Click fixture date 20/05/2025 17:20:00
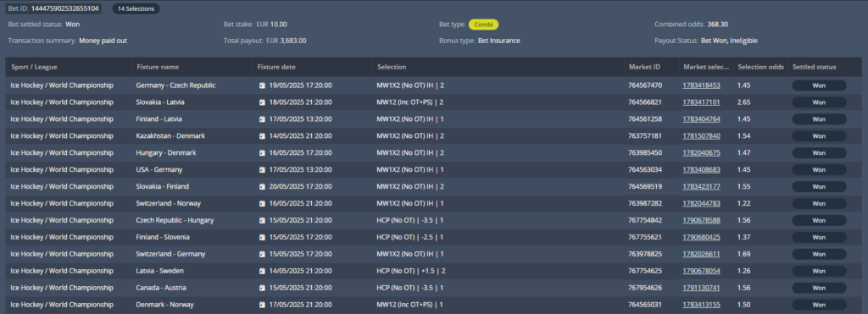The height and width of the screenshot is (314, 868). coord(301,186)
